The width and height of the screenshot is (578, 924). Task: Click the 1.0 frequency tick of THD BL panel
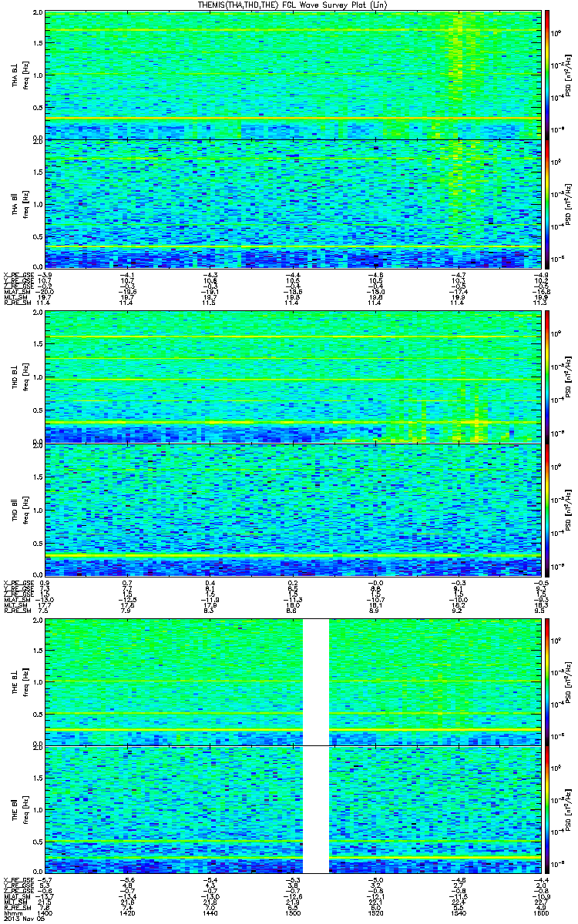tap(38, 377)
